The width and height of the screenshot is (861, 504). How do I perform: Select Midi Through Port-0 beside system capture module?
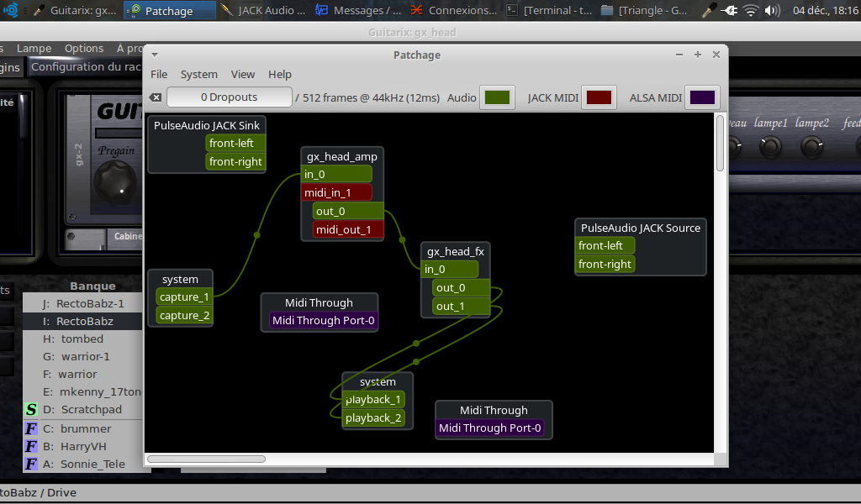pyautogui.click(x=324, y=321)
